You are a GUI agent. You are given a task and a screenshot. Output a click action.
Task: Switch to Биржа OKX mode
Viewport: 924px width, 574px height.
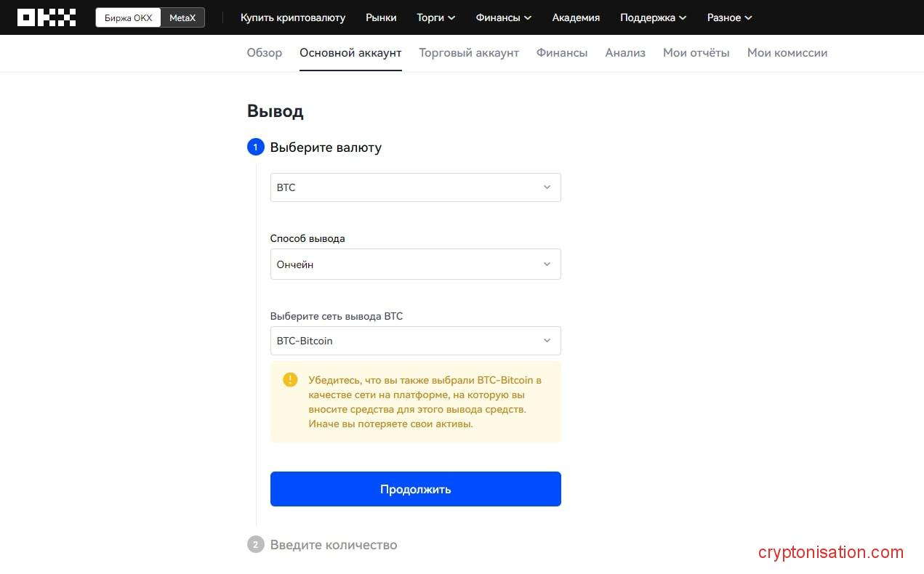(x=128, y=17)
